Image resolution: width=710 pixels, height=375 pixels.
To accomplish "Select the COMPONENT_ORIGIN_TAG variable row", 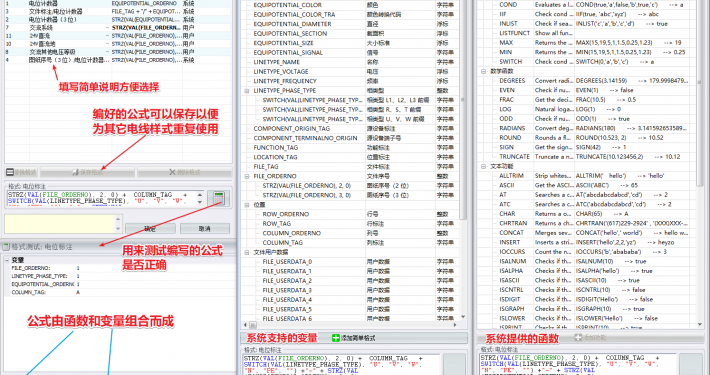I will (x=350, y=129).
